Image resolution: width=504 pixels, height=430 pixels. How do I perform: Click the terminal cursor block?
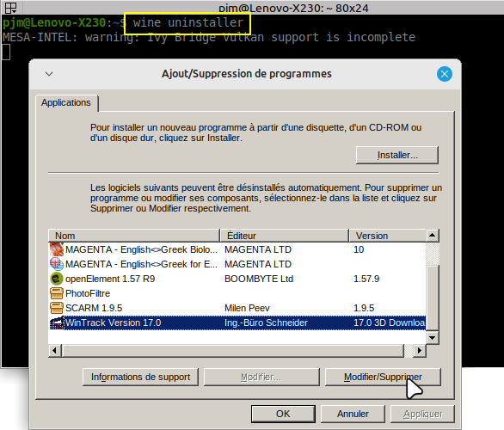(6, 52)
